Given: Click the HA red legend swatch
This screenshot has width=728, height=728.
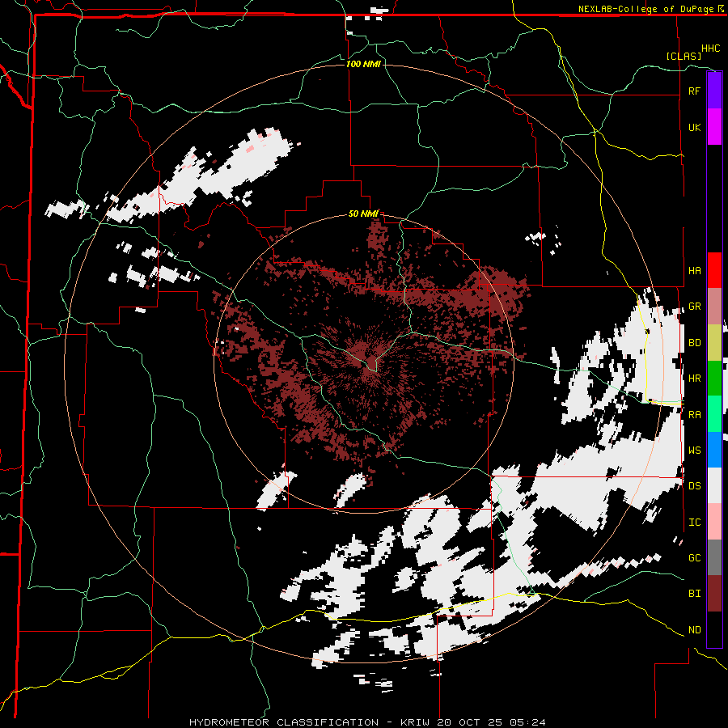Looking at the screenshot, I should [x=714, y=270].
